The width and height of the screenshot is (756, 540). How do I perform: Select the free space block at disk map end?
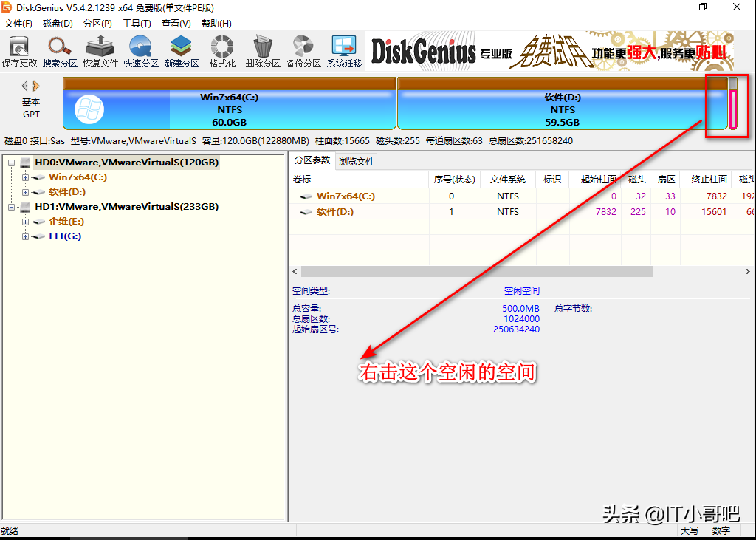(x=733, y=103)
